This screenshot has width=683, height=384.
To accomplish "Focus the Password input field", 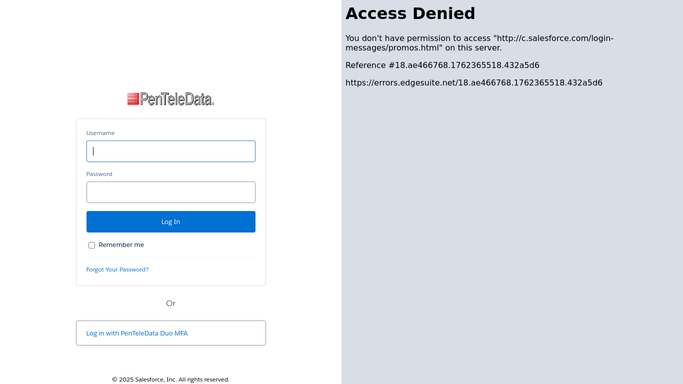I will point(171,192).
